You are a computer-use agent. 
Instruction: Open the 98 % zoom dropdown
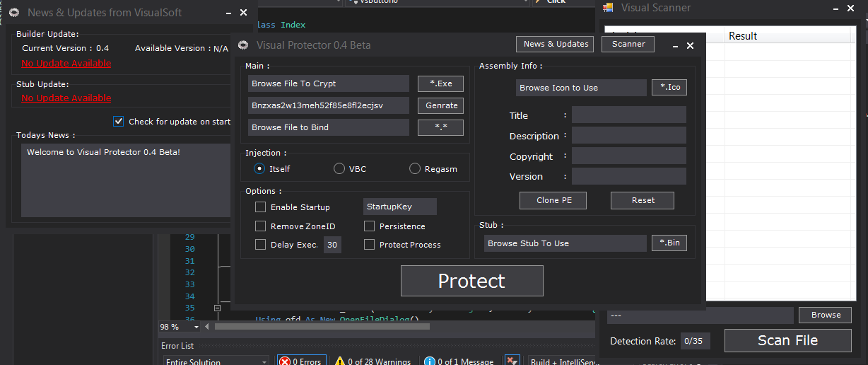pyautogui.click(x=195, y=327)
